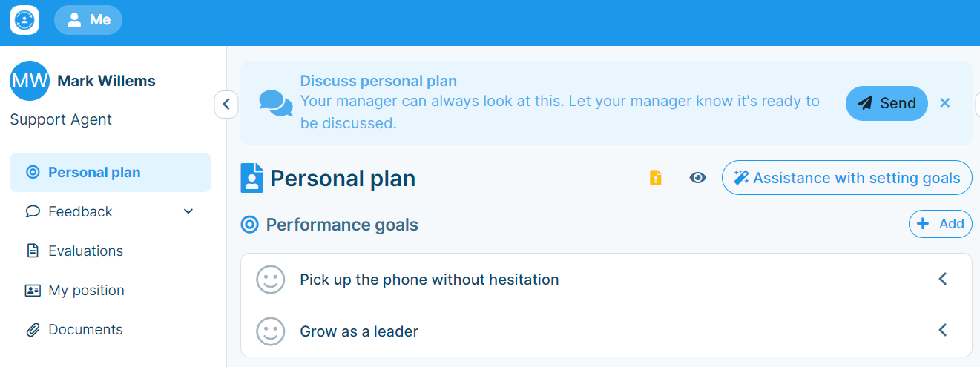Click smiley icon for Grow as a leader
Image resolution: width=980 pixels, height=367 pixels.
pyautogui.click(x=271, y=331)
